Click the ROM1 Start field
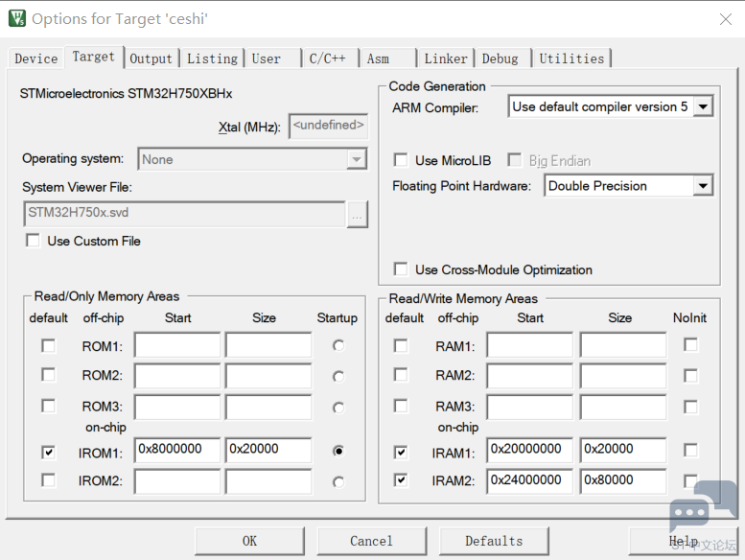745x560 pixels. pyautogui.click(x=177, y=345)
